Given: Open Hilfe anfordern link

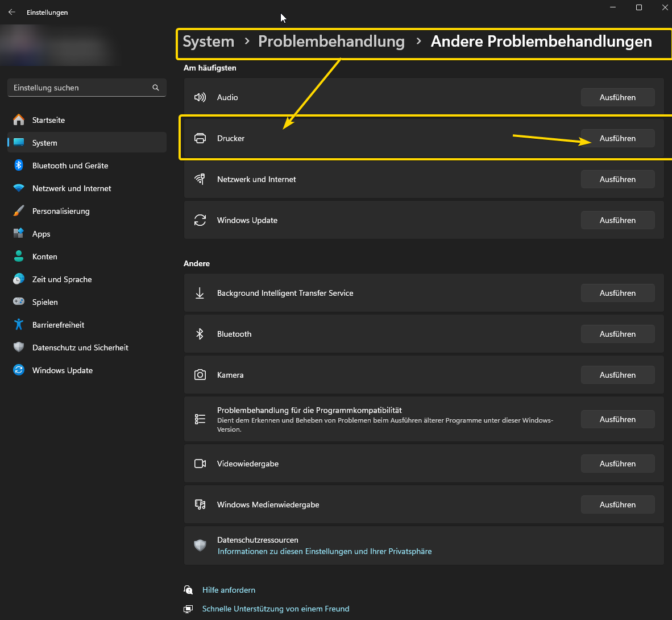Looking at the screenshot, I should [229, 590].
